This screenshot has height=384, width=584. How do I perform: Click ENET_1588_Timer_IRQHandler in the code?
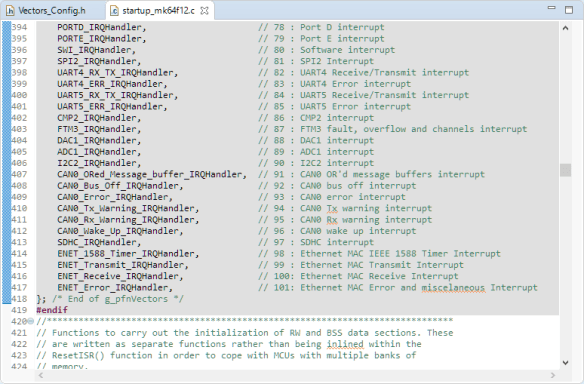pos(126,254)
